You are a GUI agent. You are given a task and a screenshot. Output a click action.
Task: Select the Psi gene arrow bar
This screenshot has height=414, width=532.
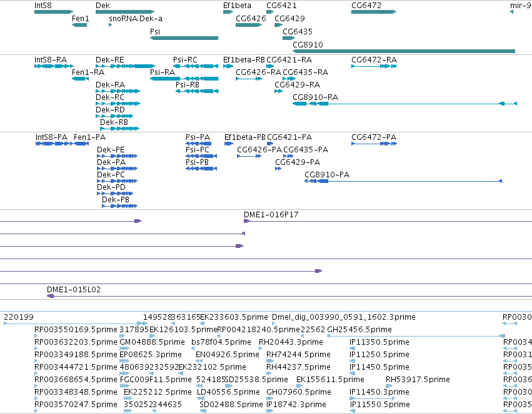[x=184, y=38]
